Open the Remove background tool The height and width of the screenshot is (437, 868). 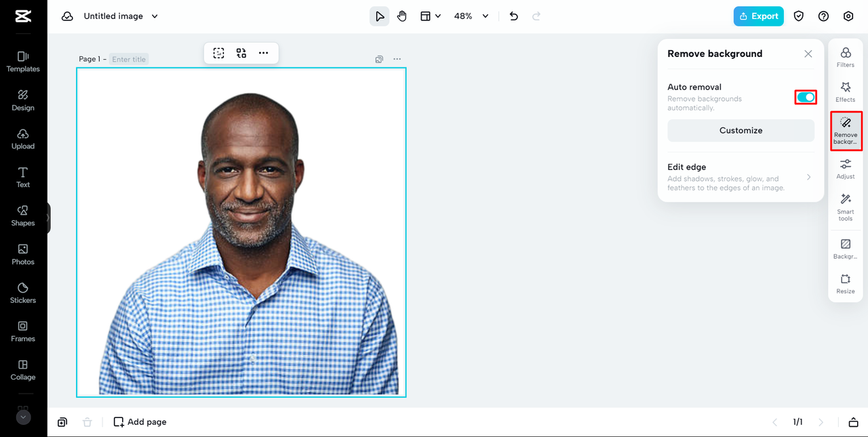[x=846, y=131]
